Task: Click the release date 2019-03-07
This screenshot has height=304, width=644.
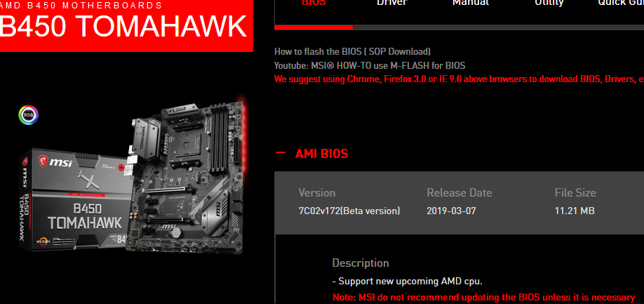Action: click(451, 211)
